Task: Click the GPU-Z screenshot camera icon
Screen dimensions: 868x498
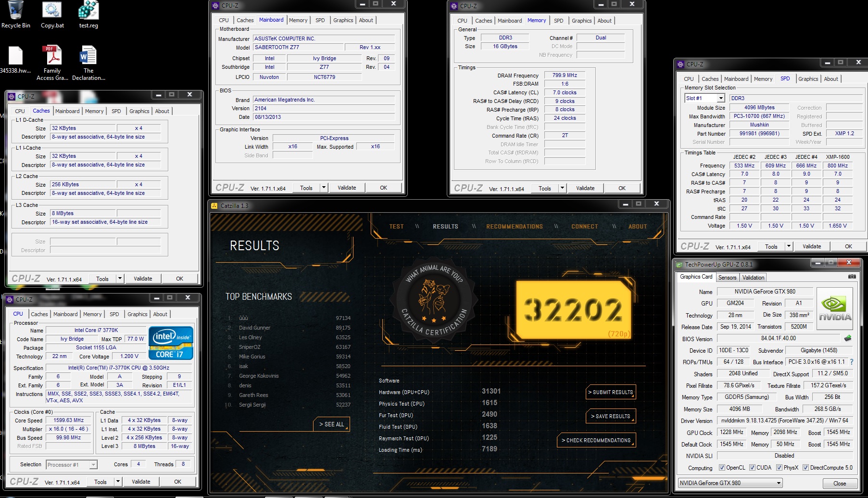Action: click(852, 277)
